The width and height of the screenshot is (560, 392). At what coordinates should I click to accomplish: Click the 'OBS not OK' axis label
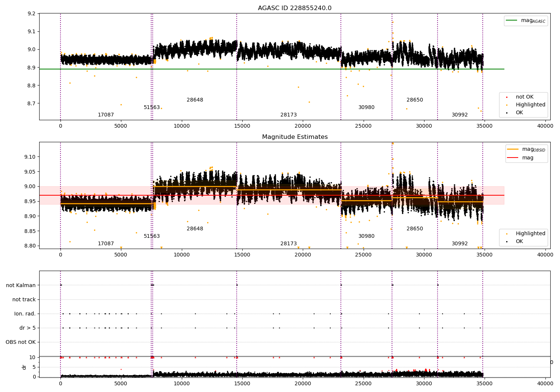click(21, 342)
